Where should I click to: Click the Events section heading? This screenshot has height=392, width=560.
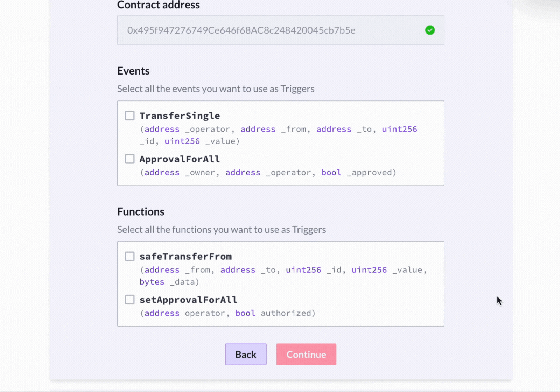(x=133, y=71)
